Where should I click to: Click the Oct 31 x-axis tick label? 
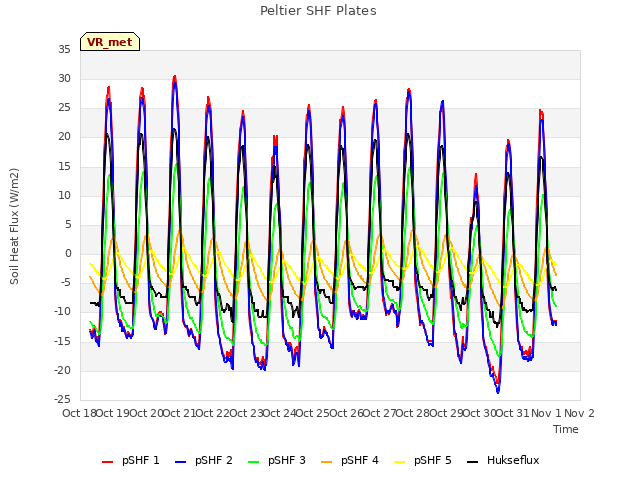click(513, 413)
